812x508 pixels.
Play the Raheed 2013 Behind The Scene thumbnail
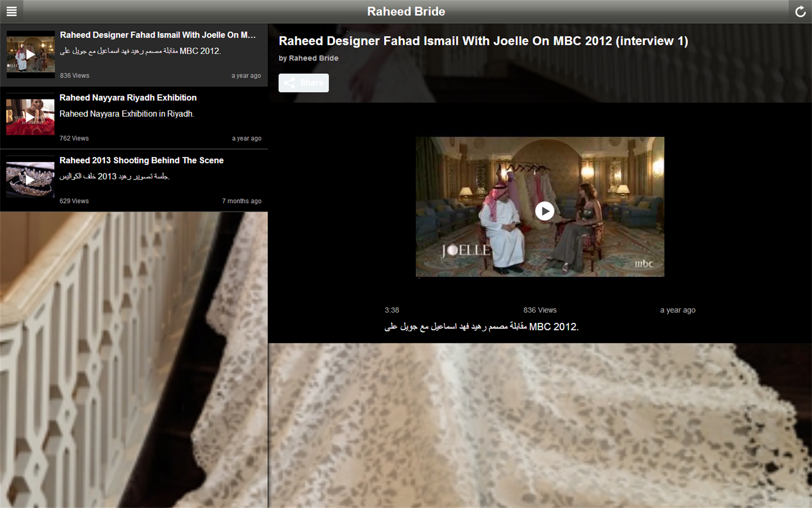coord(30,179)
